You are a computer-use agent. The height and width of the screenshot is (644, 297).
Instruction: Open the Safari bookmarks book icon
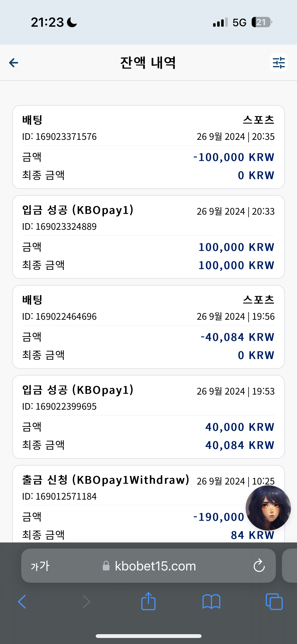click(211, 602)
